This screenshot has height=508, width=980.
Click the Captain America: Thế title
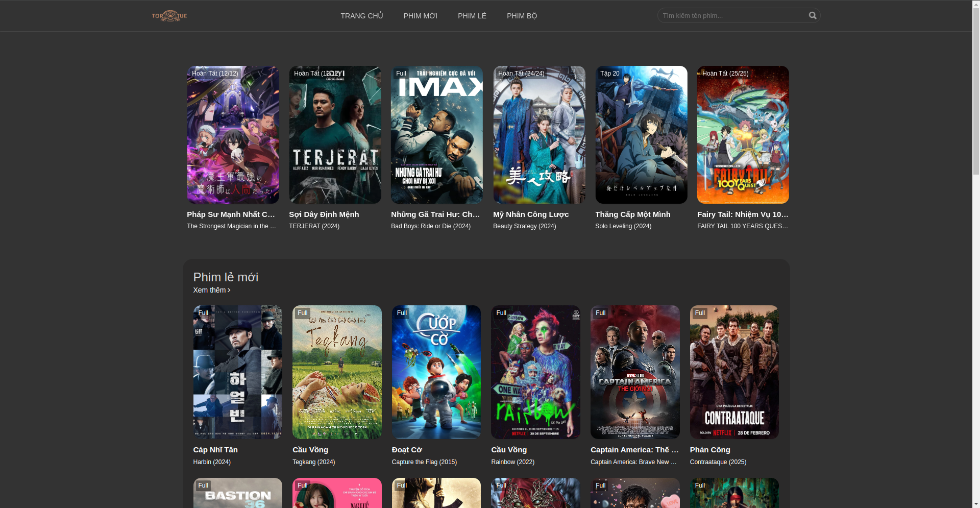(x=635, y=450)
